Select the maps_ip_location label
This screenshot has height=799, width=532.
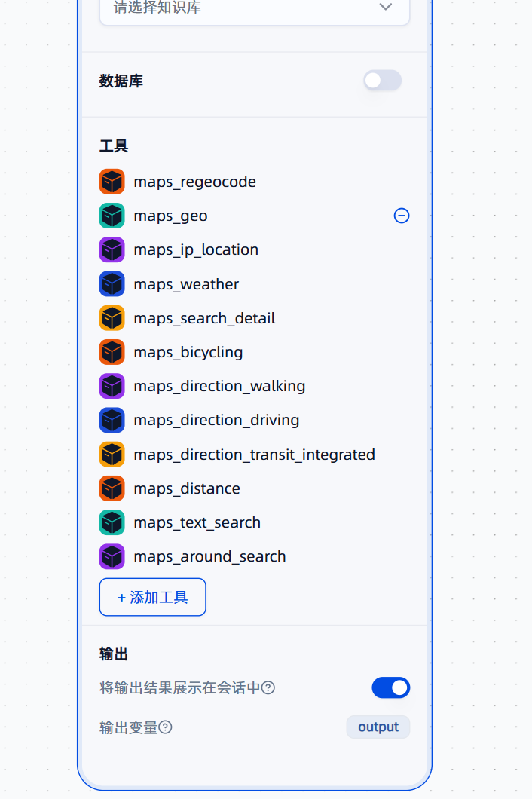pos(196,250)
